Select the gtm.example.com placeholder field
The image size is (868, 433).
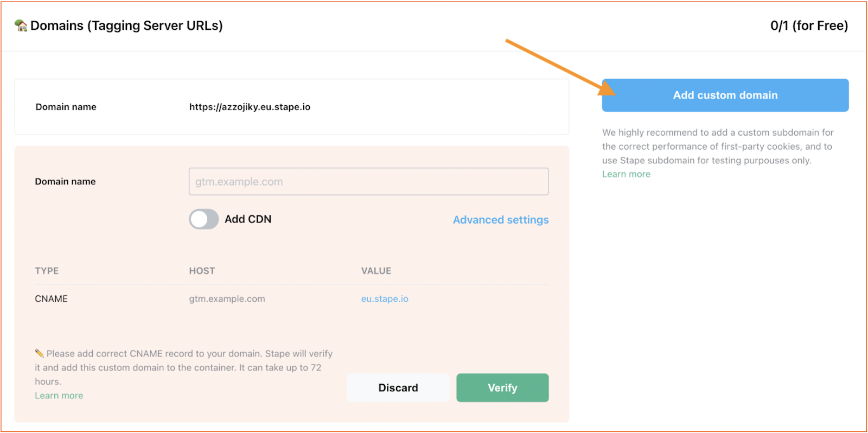pos(368,181)
